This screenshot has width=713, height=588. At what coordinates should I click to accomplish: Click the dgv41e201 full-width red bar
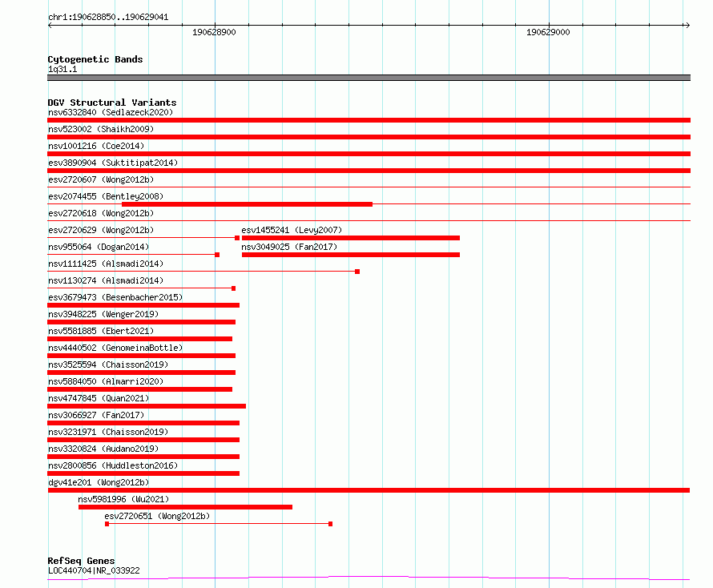pos(369,490)
